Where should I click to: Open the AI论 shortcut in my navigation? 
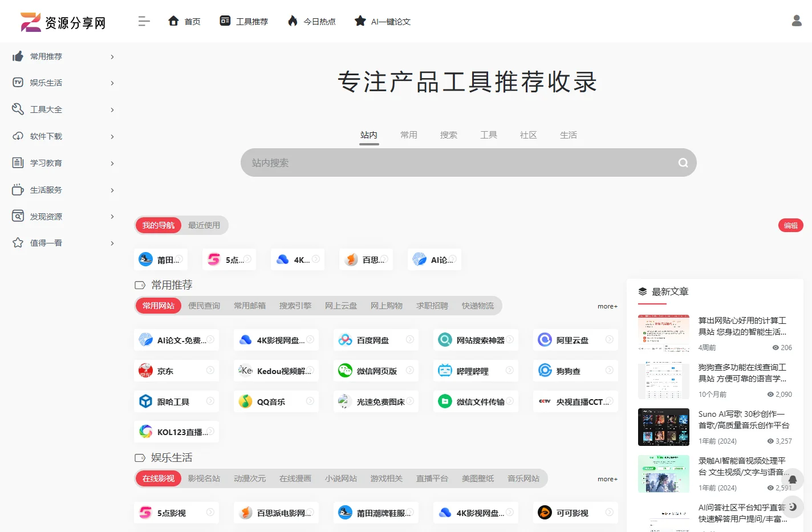point(435,259)
